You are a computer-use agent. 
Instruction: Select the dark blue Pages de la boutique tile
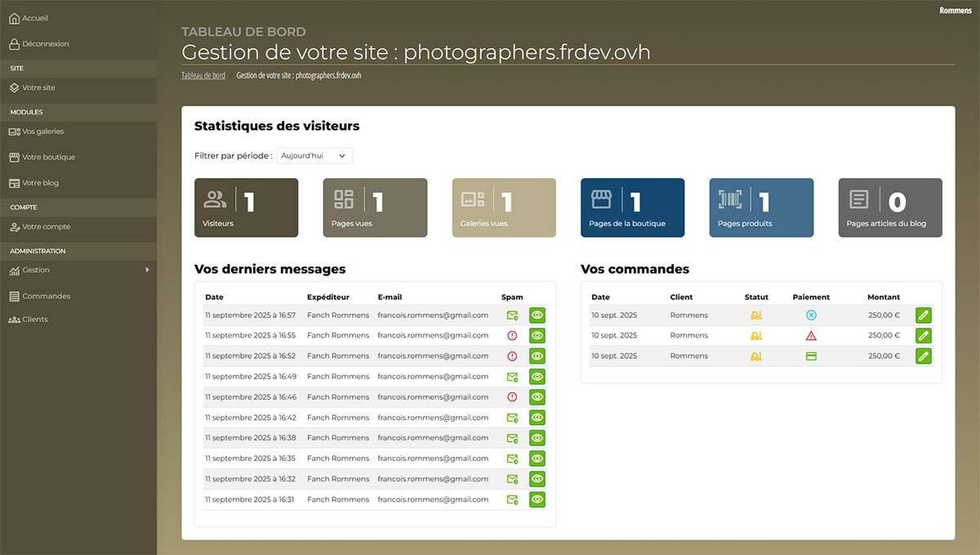click(632, 208)
